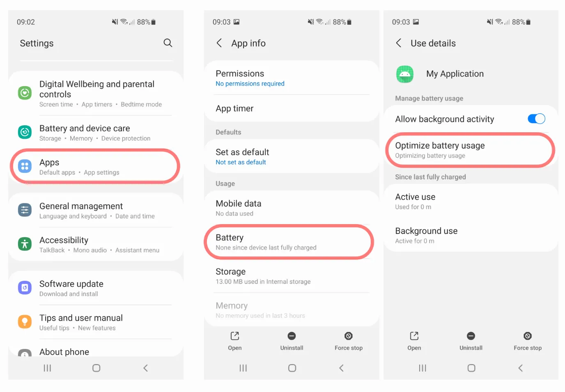Go back from the App info screen
Screen dimensions: 565x392
pyautogui.click(x=219, y=43)
